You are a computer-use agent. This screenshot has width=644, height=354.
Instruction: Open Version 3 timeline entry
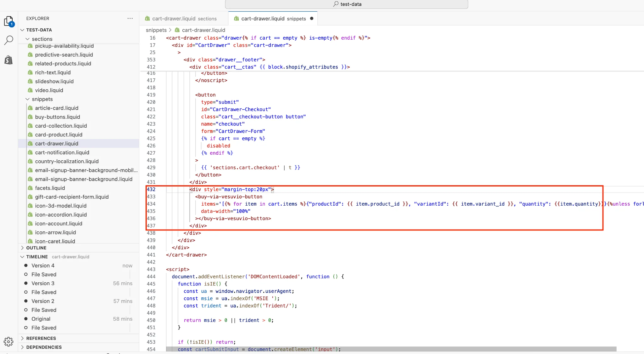tap(43, 283)
